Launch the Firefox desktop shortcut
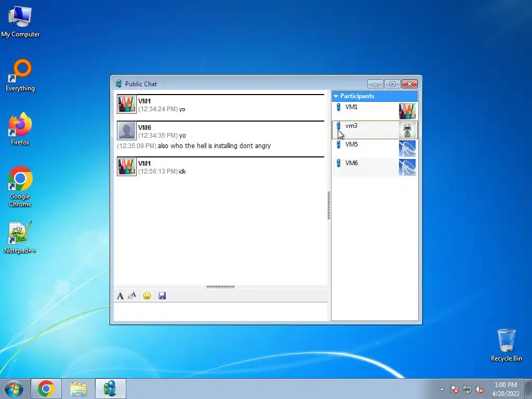Image resolution: width=532 pixels, height=399 pixels. point(20,129)
